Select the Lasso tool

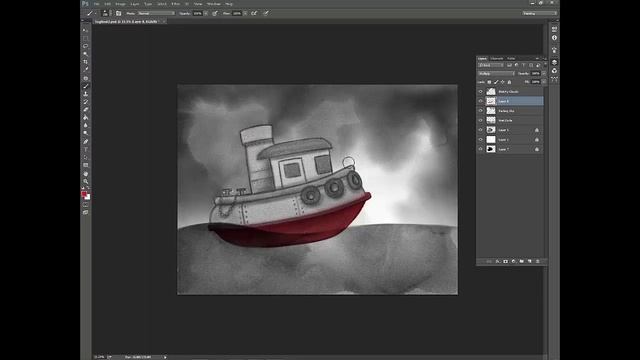(85, 46)
